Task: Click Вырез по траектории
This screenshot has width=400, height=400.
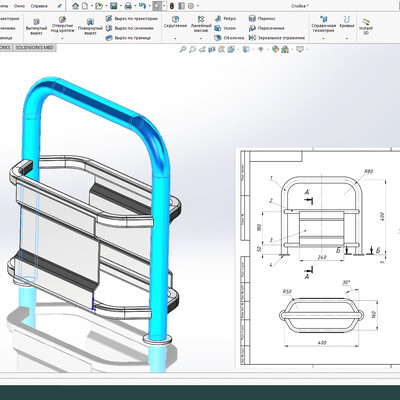Action: pyautogui.click(x=131, y=19)
